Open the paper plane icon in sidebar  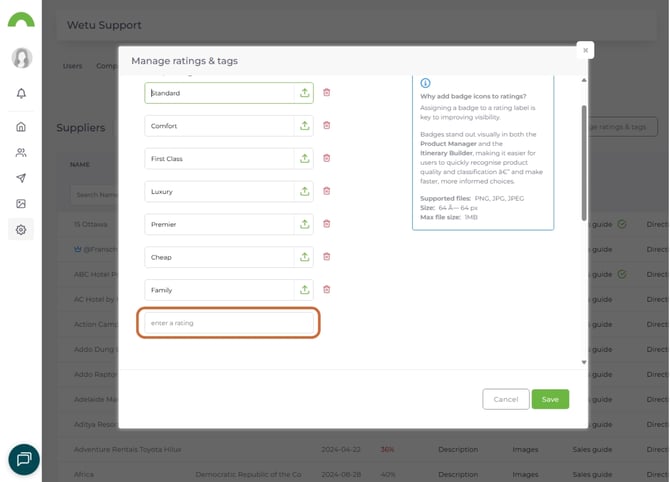21,178
